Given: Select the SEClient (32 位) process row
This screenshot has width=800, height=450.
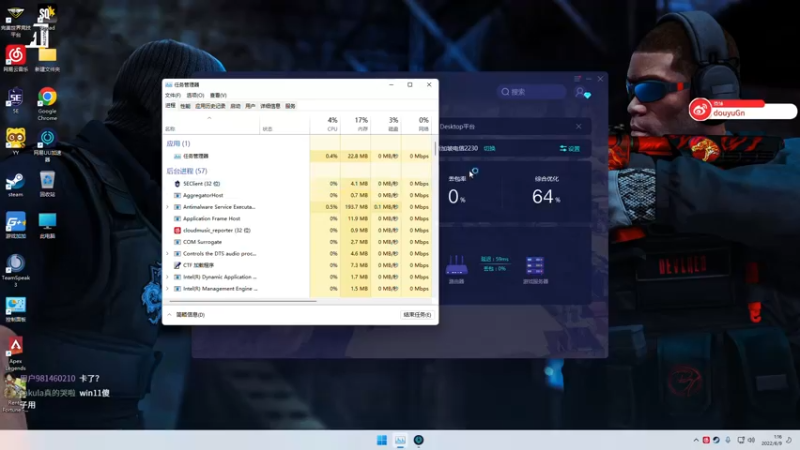Looking at the screenshot, I should (x=298, y=184).
